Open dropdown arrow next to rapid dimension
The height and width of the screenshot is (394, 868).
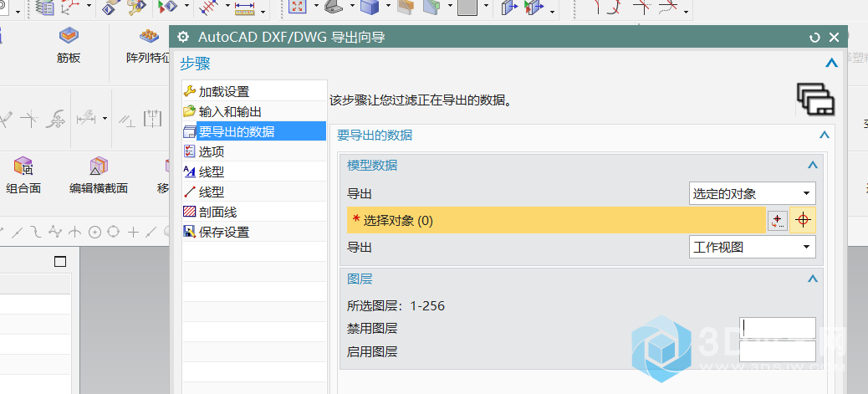point(105,118)
